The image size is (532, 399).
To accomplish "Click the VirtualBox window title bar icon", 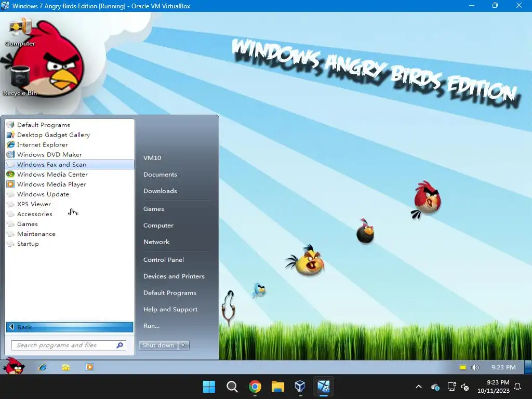I will (x=5, y=6).
